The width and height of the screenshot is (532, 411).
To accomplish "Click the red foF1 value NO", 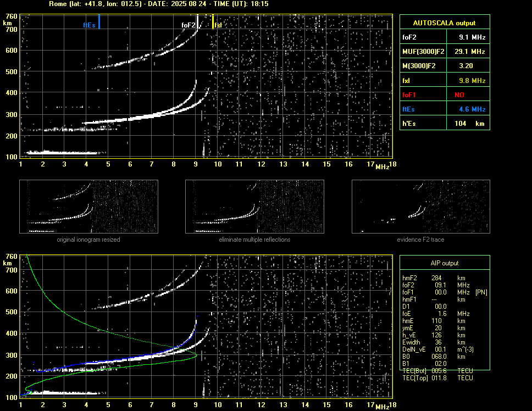I will coord(459,95).
